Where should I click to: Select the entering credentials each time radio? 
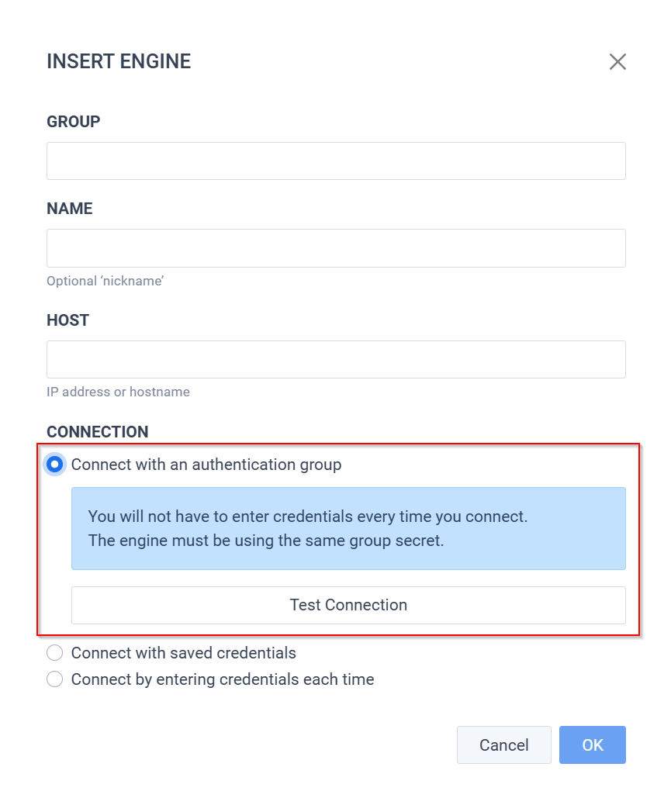tap(55, 679)
